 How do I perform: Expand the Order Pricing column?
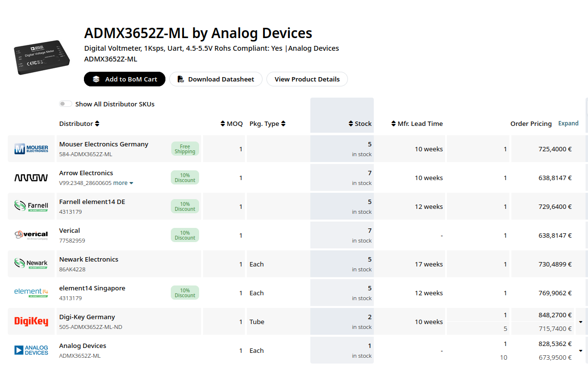click(x=568, y=123)
